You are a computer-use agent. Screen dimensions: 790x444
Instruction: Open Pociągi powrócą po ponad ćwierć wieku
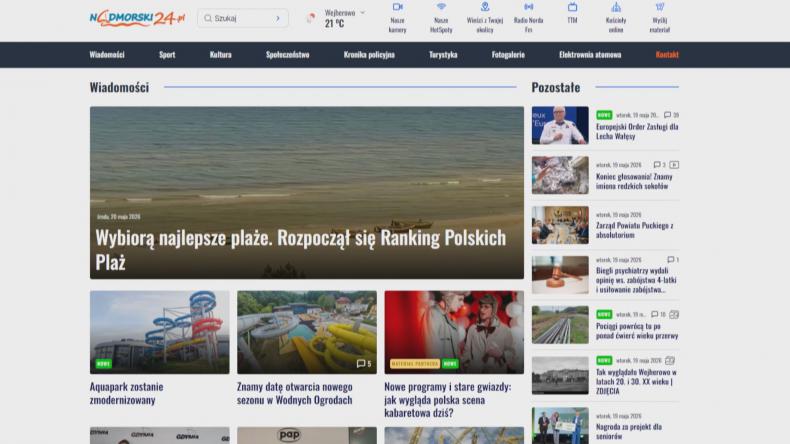point(637,331)
